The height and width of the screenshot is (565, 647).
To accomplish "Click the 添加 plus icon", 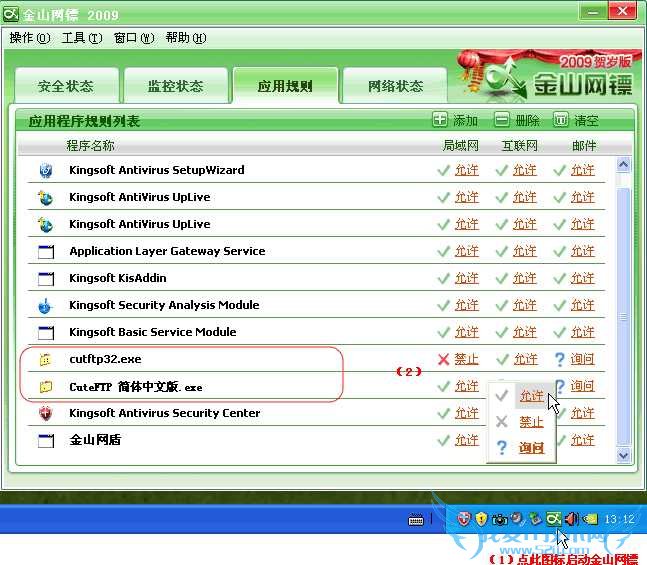I will 440,120.
